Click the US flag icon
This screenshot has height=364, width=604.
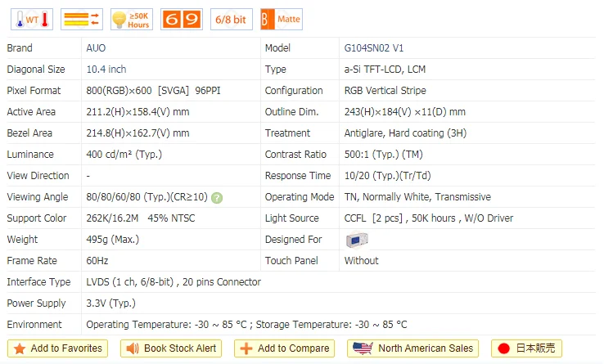point(363,348)
